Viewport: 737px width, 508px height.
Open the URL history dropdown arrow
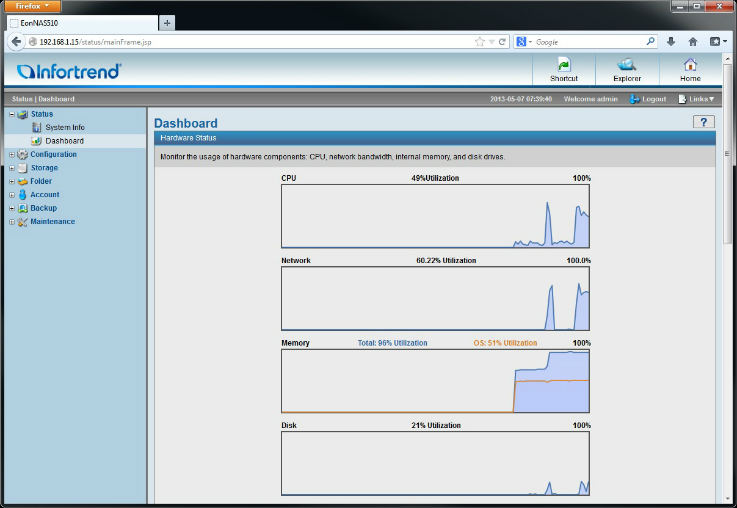point(491,42)
